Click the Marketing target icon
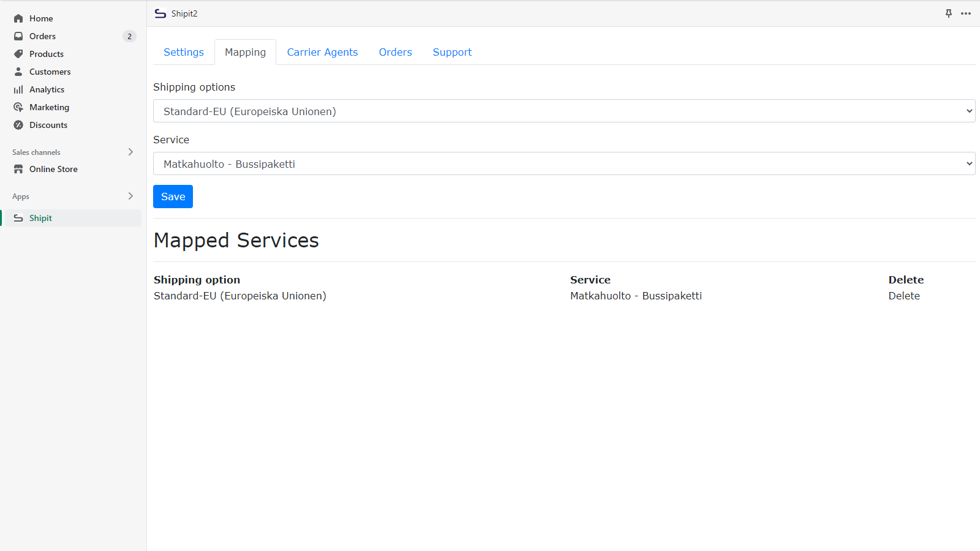 pos(18,107)
